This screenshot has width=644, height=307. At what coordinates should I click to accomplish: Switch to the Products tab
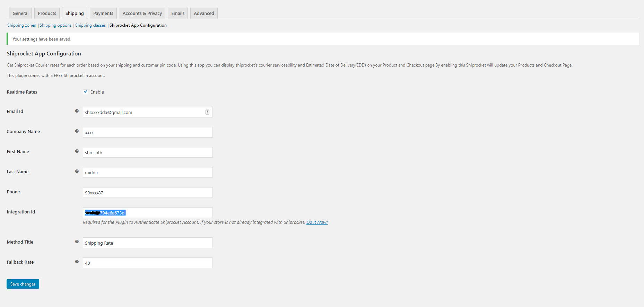coord(47,13)
